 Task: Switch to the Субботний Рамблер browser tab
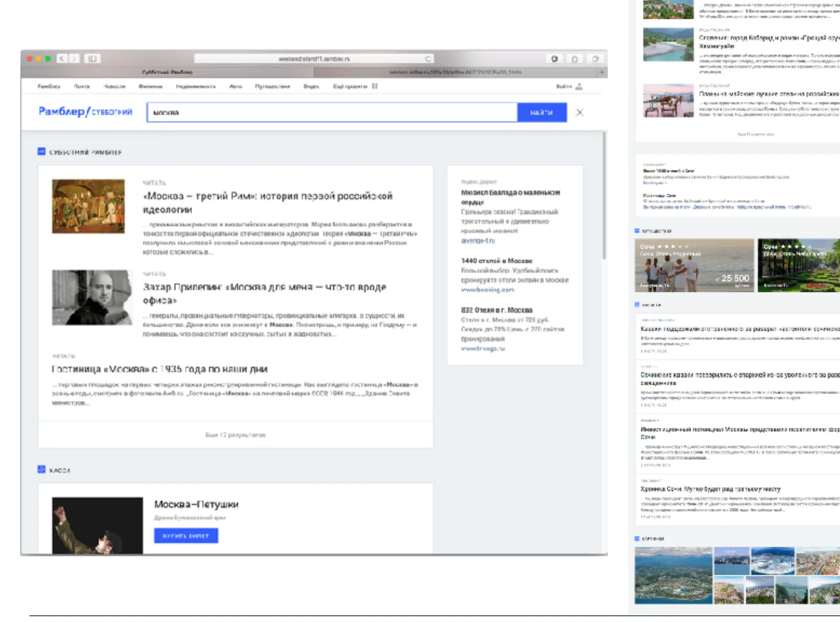tap(167, 72)
